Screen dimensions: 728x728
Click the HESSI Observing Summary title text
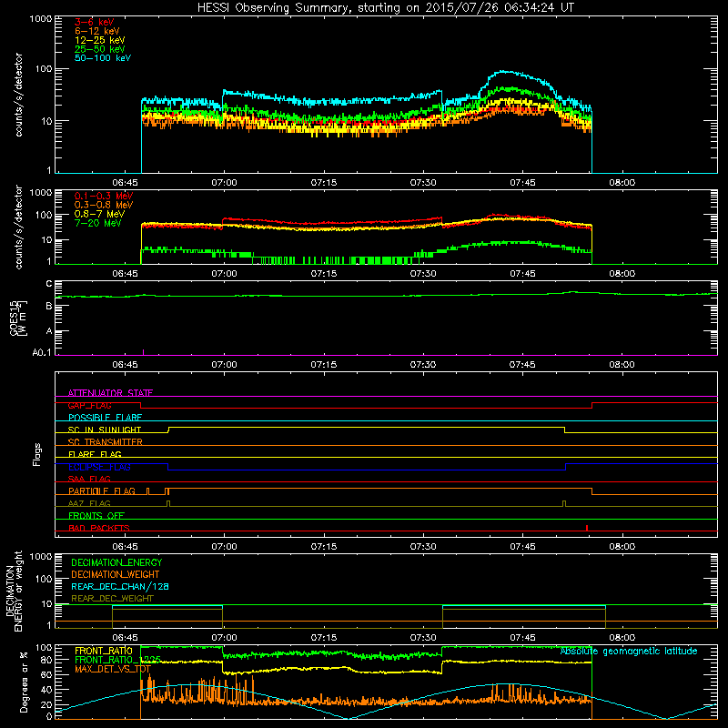point(385,8)
